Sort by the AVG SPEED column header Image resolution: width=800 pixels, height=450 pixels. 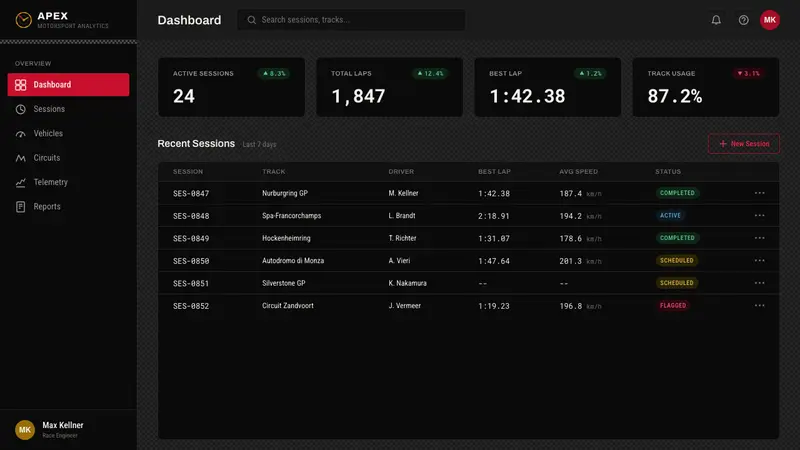[x=578, y=171]
